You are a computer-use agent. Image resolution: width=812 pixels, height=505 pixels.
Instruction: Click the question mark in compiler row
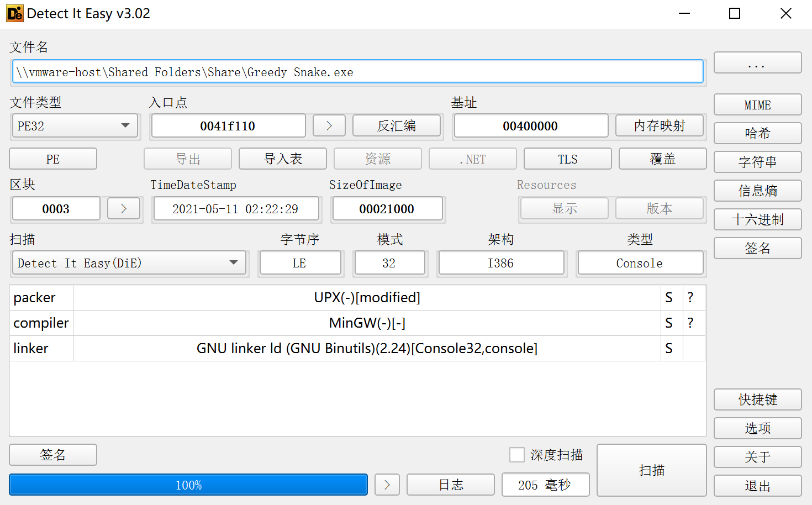690,323
